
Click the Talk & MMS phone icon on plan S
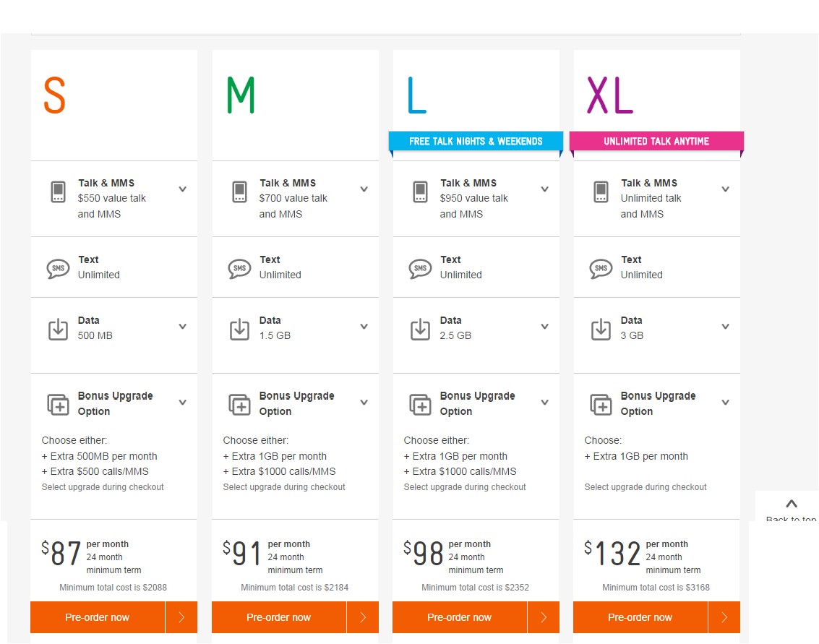click(x=58, y=192)
